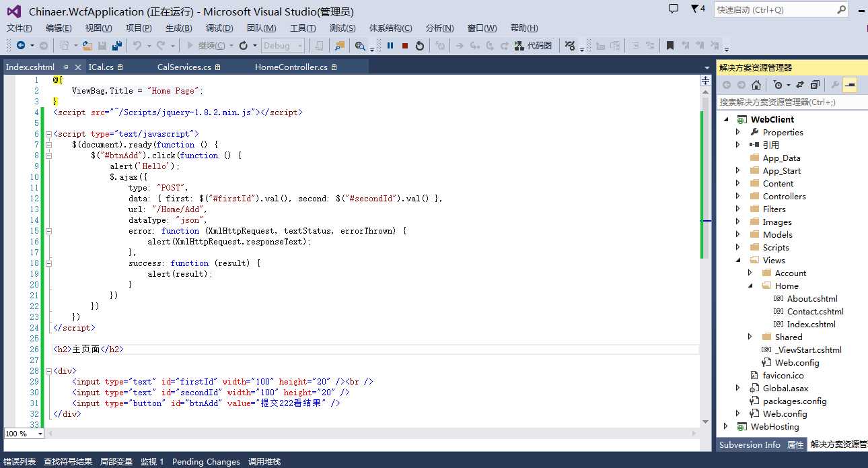Viewport: 868px width, 468px height.
Task: Click the Find in Files icon
Action: [x=340, y=45]
